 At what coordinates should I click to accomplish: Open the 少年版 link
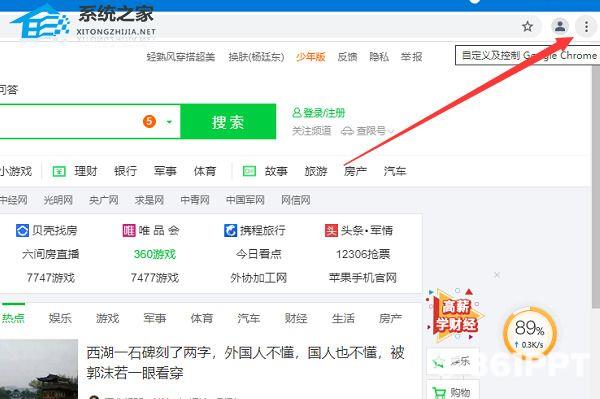pyautogui.click(x=310, y=57)
